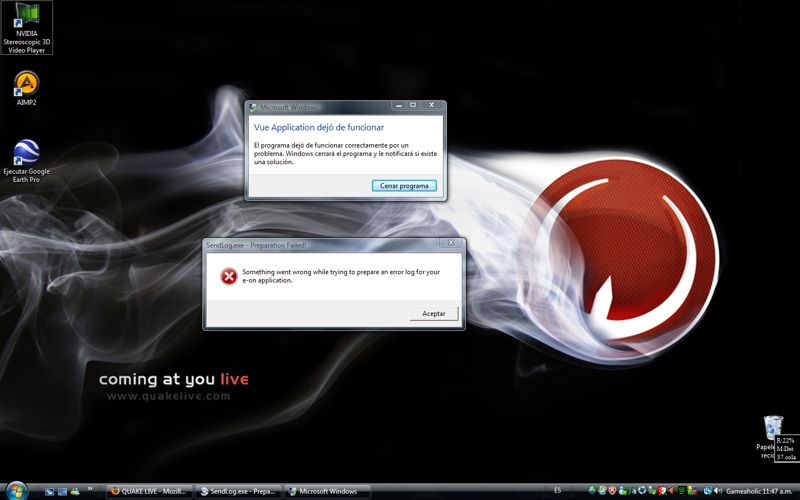Open the AIMP2 desktop shortcut
The width and height of the screenshot is (800, 500).
(27, 88)
